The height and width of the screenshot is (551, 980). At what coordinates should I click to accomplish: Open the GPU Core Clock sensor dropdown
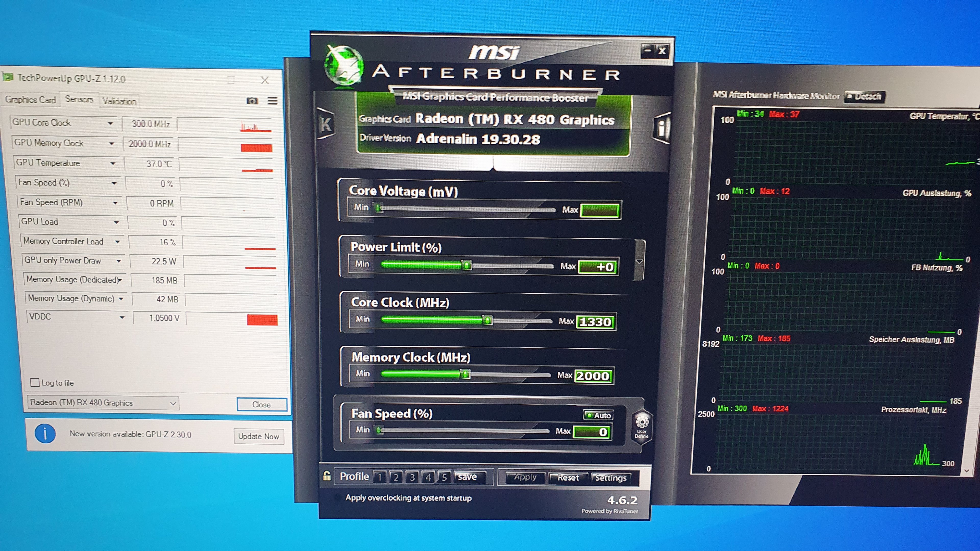coord(110,123)
